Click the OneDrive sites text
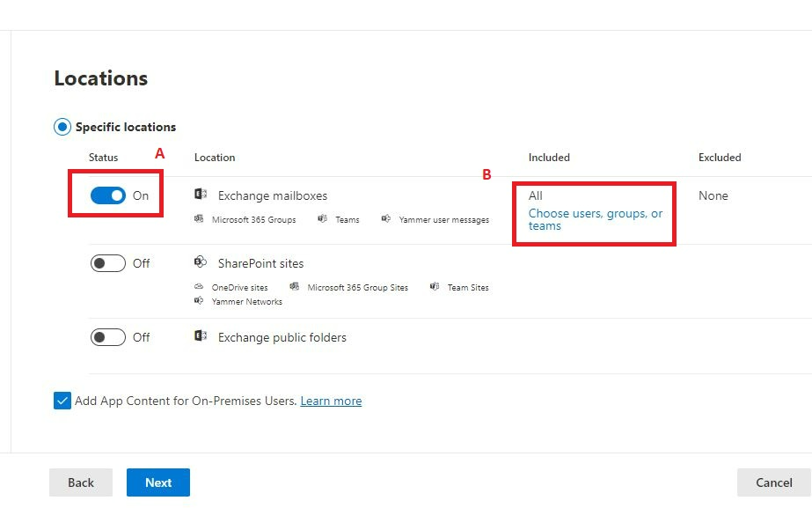Viewport: 812px width, 508px height. coord(240,287)
